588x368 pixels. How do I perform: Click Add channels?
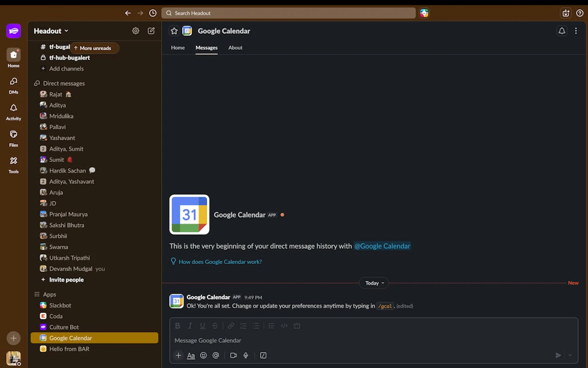(x=94, y=69)
